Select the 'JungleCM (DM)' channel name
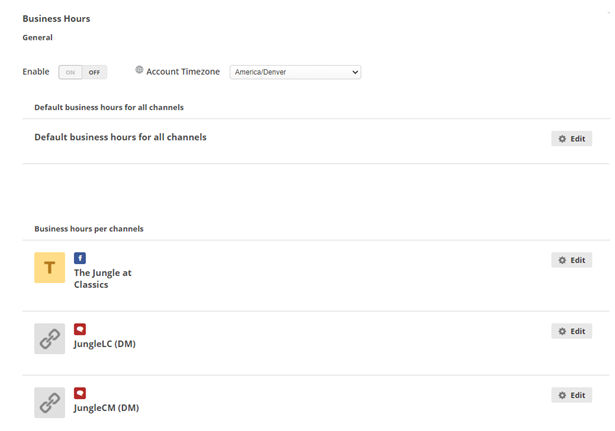Image resolution: width=615 pixels, height=431 pixels. coord(106,408)
